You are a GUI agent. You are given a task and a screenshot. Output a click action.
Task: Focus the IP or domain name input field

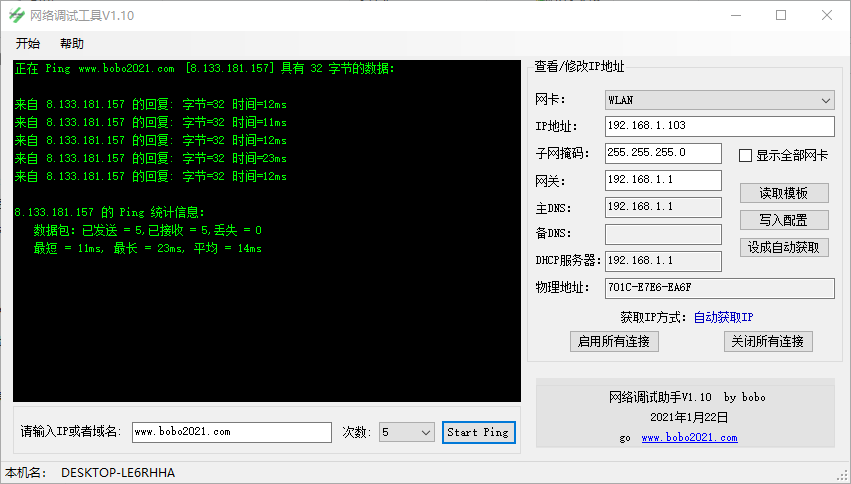click(232, 432)
